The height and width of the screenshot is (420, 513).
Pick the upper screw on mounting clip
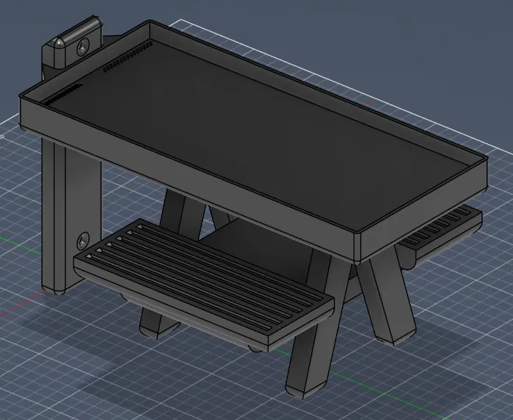point(83,47)
